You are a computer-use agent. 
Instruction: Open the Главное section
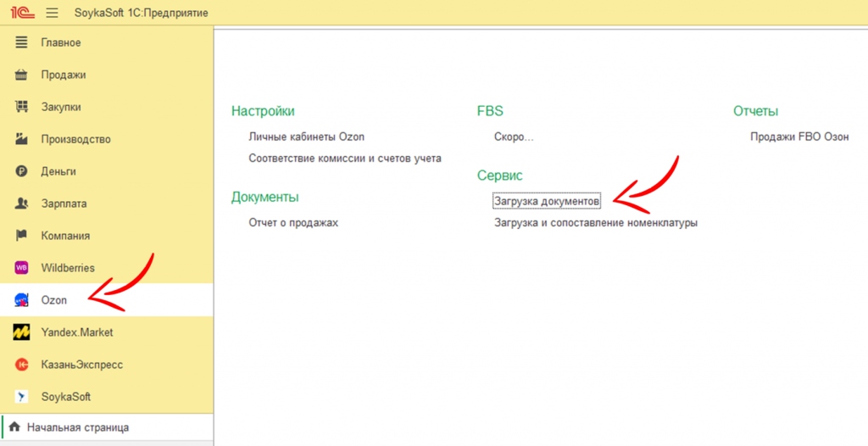61,42
